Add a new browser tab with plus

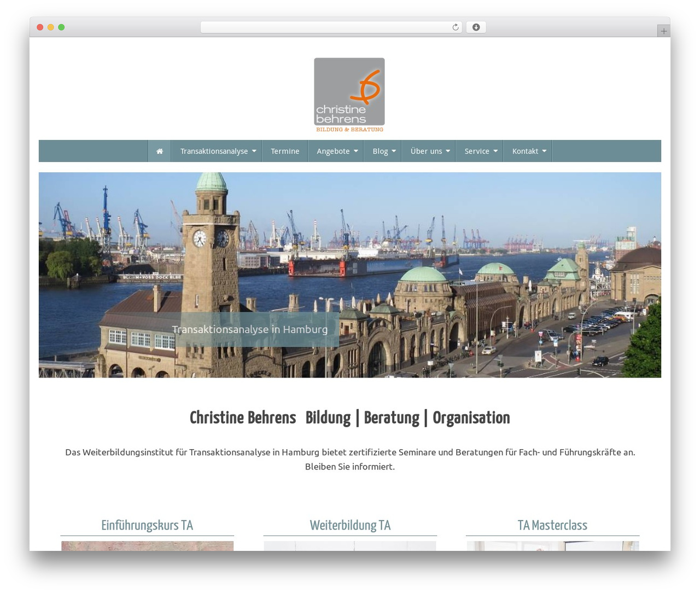point(663,31)
